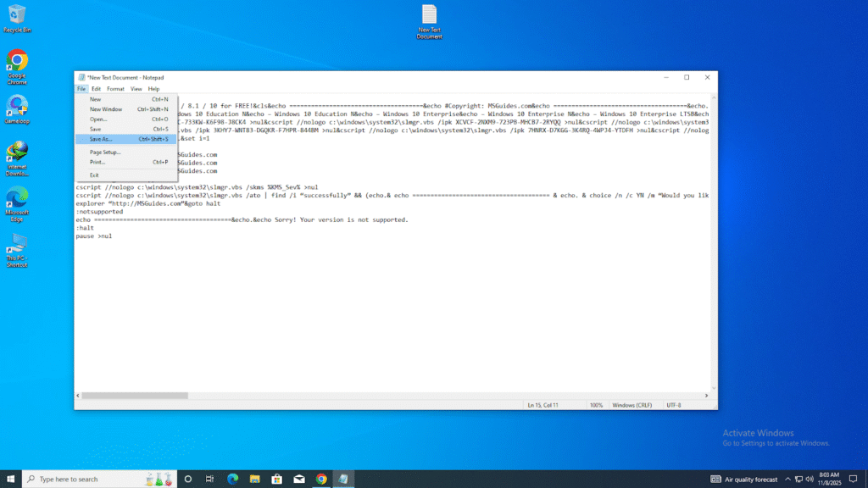The height and width of the screenshot is (488, 868).
Task: Open the Format menu in Notepad
Action: coord(115,89)
